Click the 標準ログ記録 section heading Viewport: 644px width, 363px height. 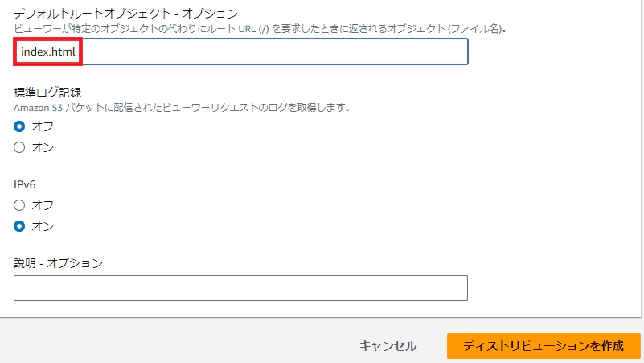pyautogui.click(x=48, y=92)
